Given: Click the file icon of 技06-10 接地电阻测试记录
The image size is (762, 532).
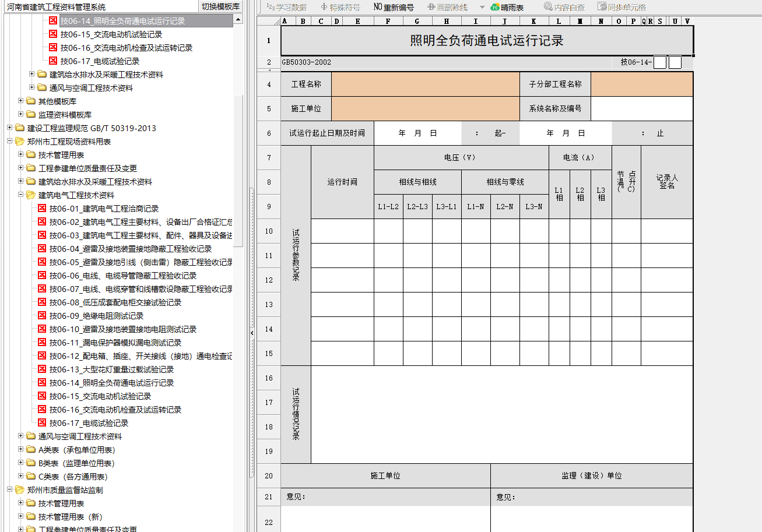Looking at the screenshot, I should tap(42, 329).
